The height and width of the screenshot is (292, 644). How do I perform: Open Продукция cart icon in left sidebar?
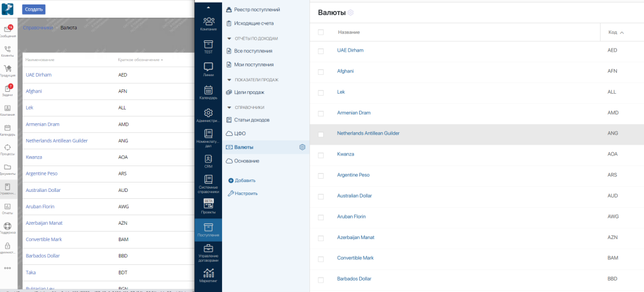[8, 69]
